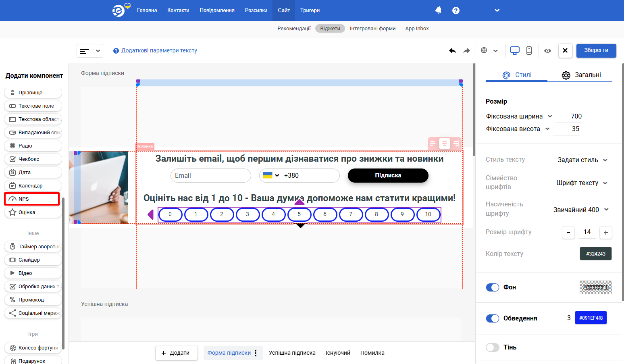
Task: Add the Промокод component
Action: click(33, 300)
